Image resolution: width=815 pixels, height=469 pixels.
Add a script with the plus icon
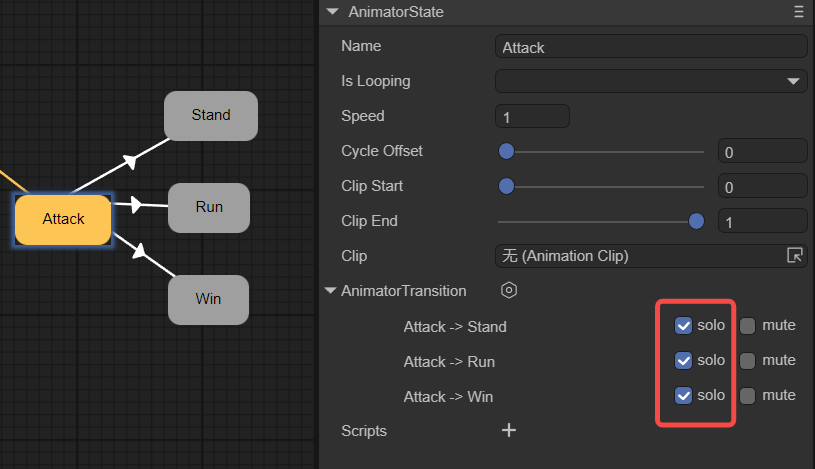[509, 431]
